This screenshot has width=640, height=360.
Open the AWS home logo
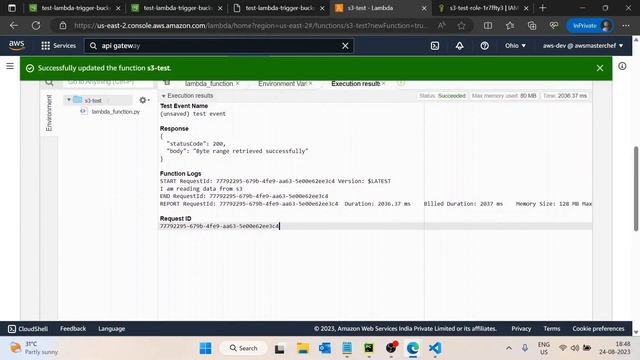[x=16, y=45]
